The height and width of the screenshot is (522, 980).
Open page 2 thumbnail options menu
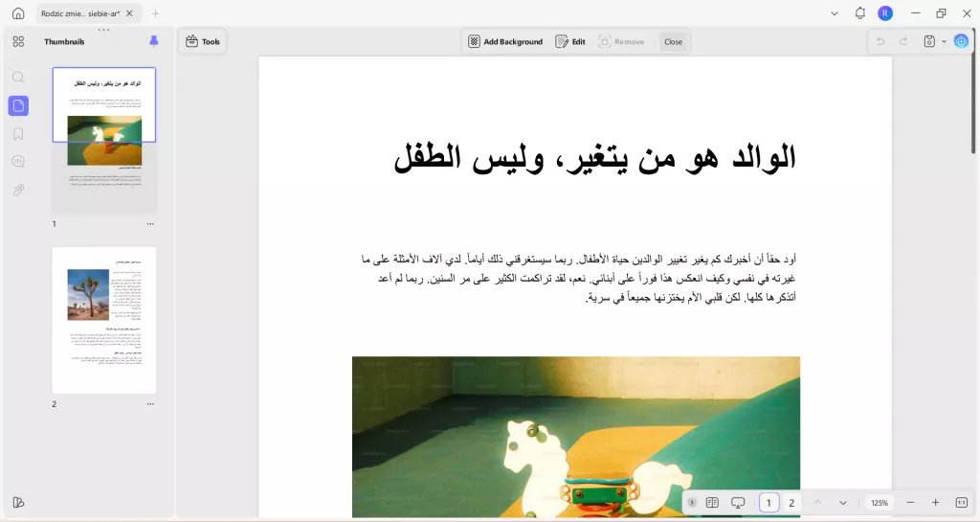click(150, 404)
